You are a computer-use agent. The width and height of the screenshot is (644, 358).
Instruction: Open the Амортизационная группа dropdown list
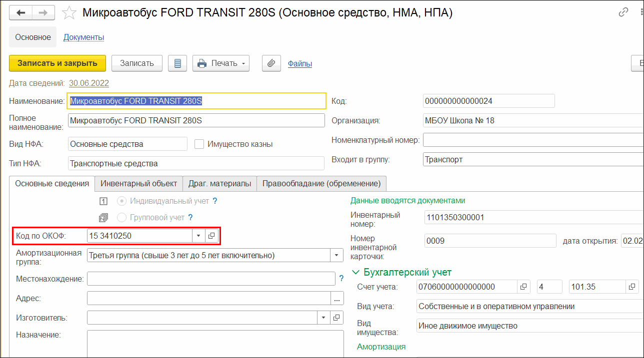coord(336,256)
